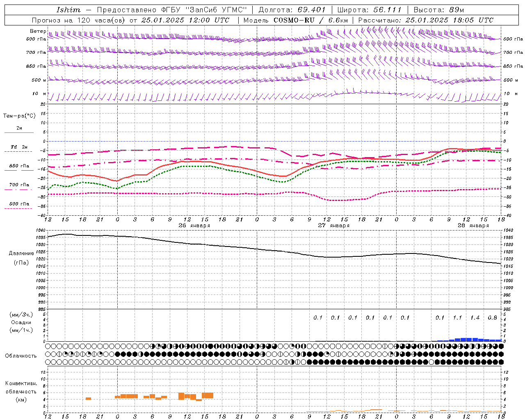Click the "Давление" pressure section label

coord(21,253)
